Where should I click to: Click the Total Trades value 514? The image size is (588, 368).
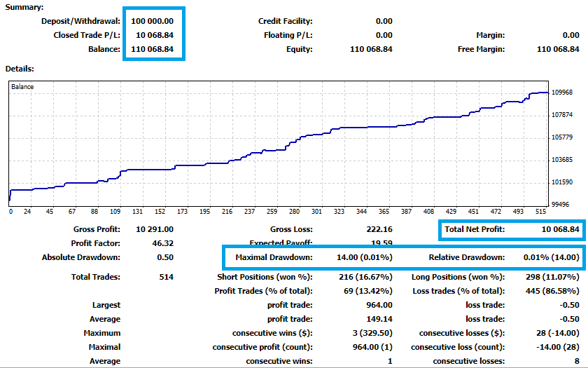coord(165,277)
